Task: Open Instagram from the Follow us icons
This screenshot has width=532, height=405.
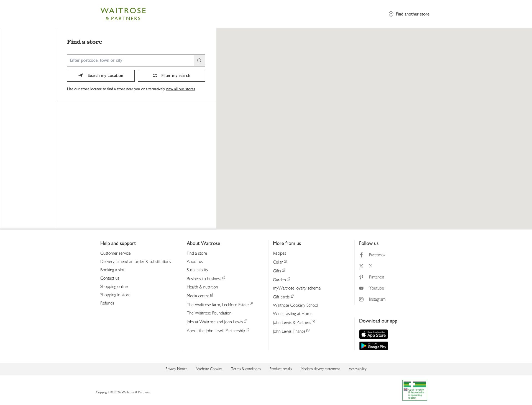Action: 361,299
